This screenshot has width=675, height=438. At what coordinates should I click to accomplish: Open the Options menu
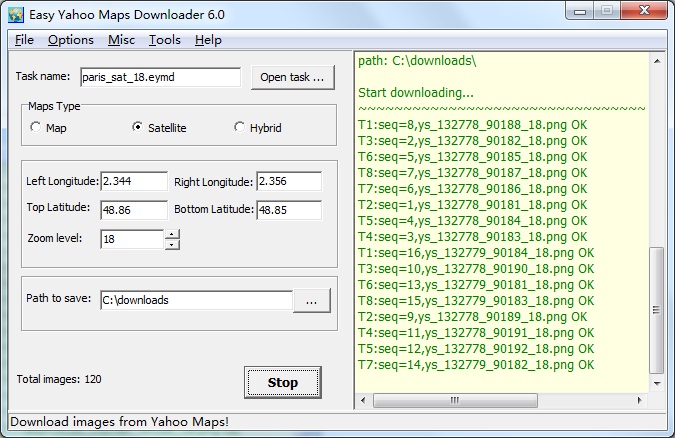coord(71,40)
